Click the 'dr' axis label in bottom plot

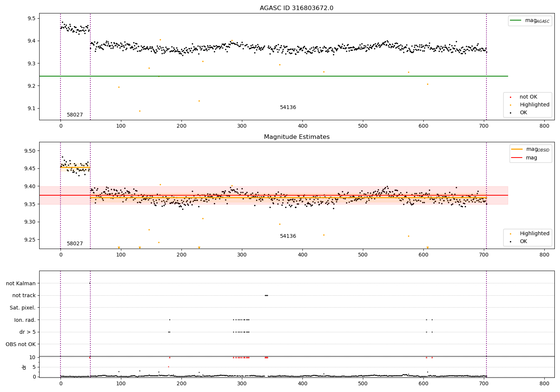[x=24, y=367]
